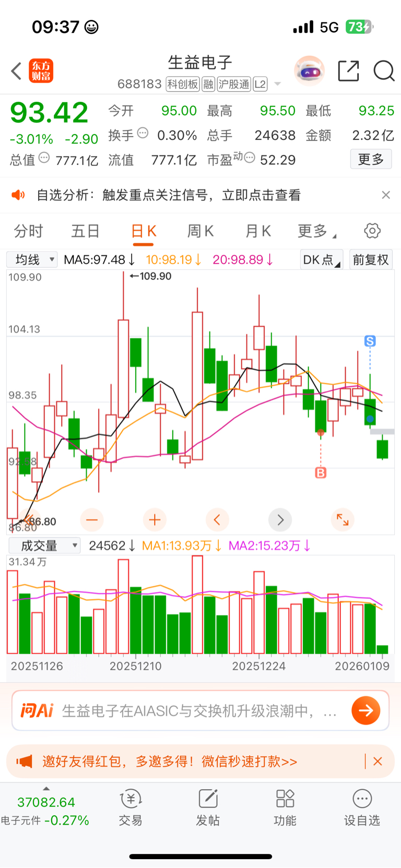This screenshot has width=401, height=868.
Task: Open the 东方财富 logo icon
Action: coord(41,71)
